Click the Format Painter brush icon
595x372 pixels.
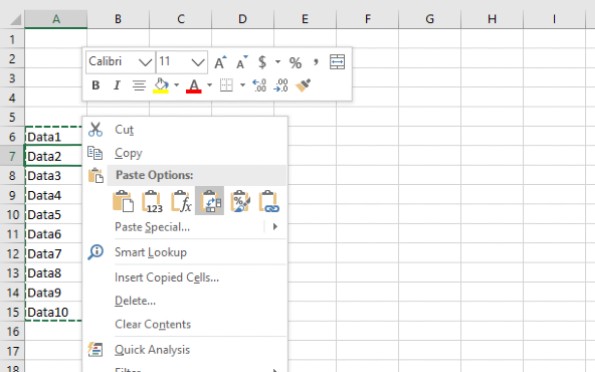[x=303, y=85]
